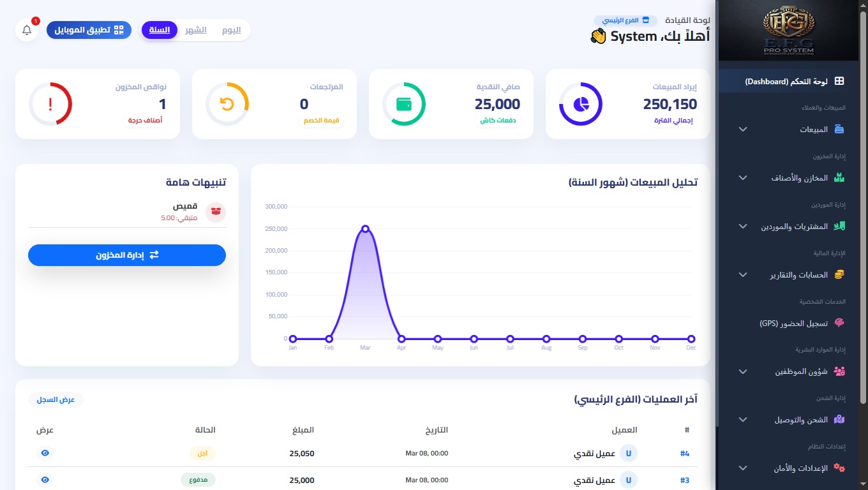Image resolution: width=868 pixels, height=490 pixels.
Task: Click the الشحن والتوصيل shipping icon
Action: coord(838,420)
